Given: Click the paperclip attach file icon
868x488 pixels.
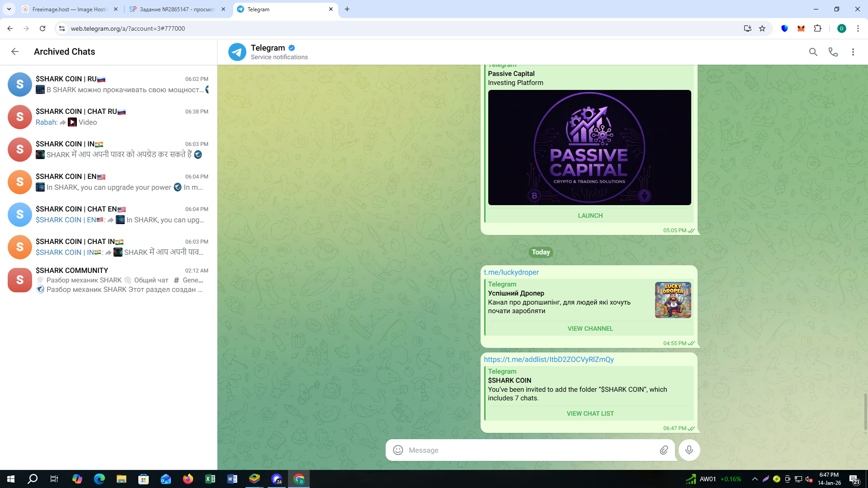Looking at the screenshot, I should [663, 450].
